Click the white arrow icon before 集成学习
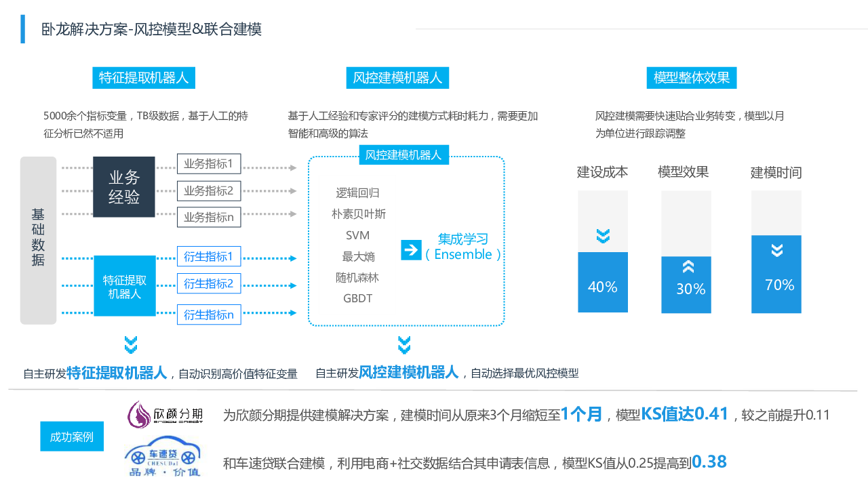 pos(411,249)
